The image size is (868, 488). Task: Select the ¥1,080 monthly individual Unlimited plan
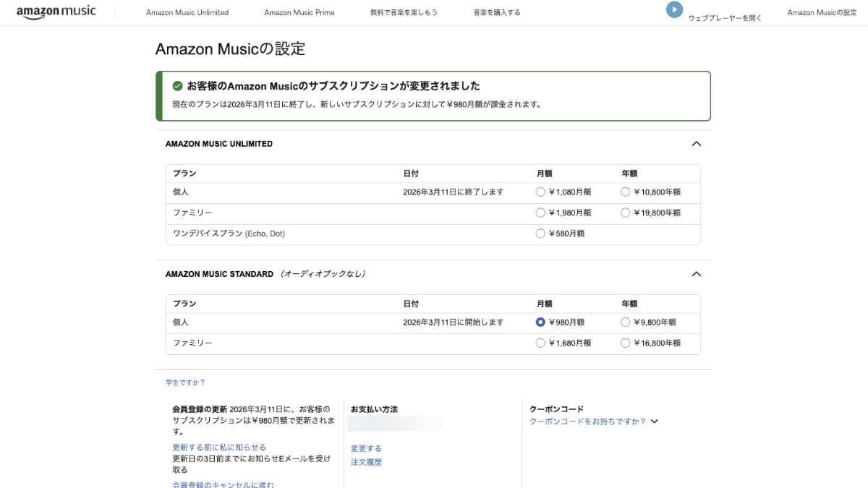click(541, 192)
